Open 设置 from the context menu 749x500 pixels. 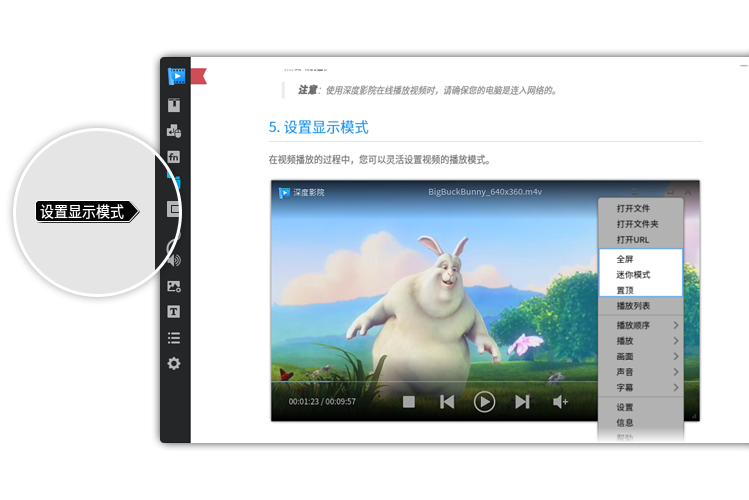point(641,407)
